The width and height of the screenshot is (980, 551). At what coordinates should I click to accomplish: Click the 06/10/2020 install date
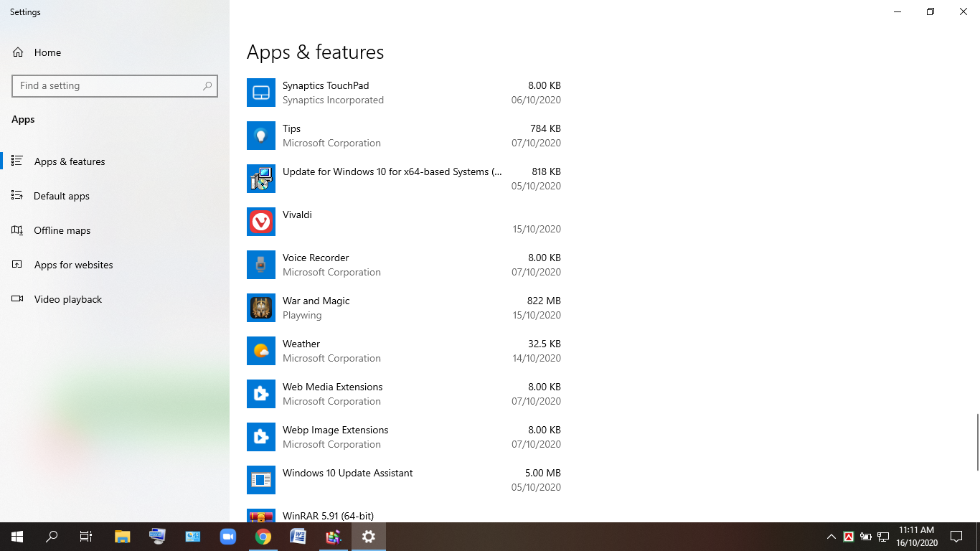[537, 100]
